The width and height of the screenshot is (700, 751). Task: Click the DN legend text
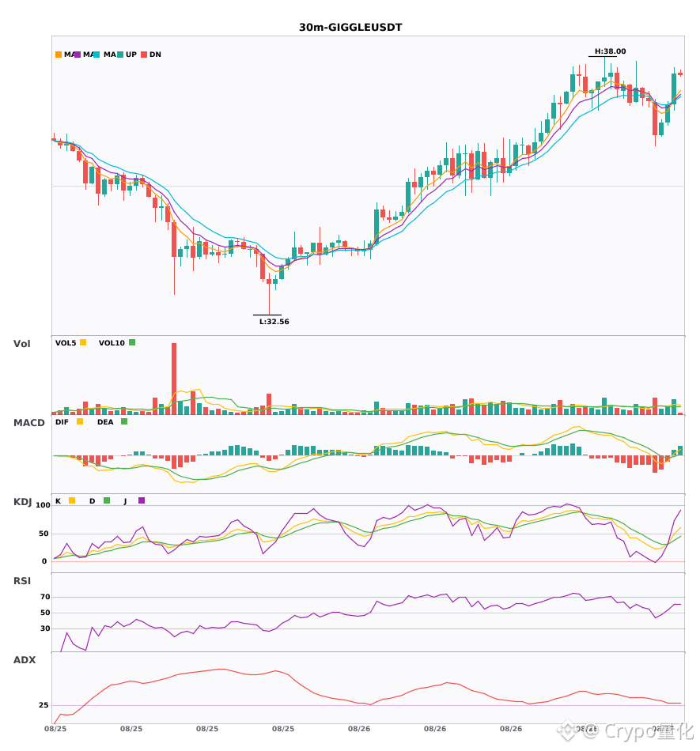click(155, 55)
